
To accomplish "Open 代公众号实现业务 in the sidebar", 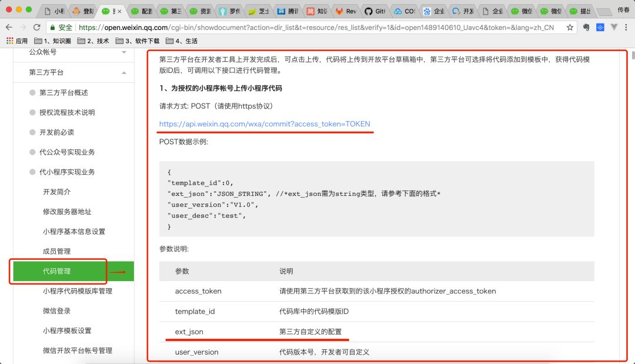I will coord(67,152).
